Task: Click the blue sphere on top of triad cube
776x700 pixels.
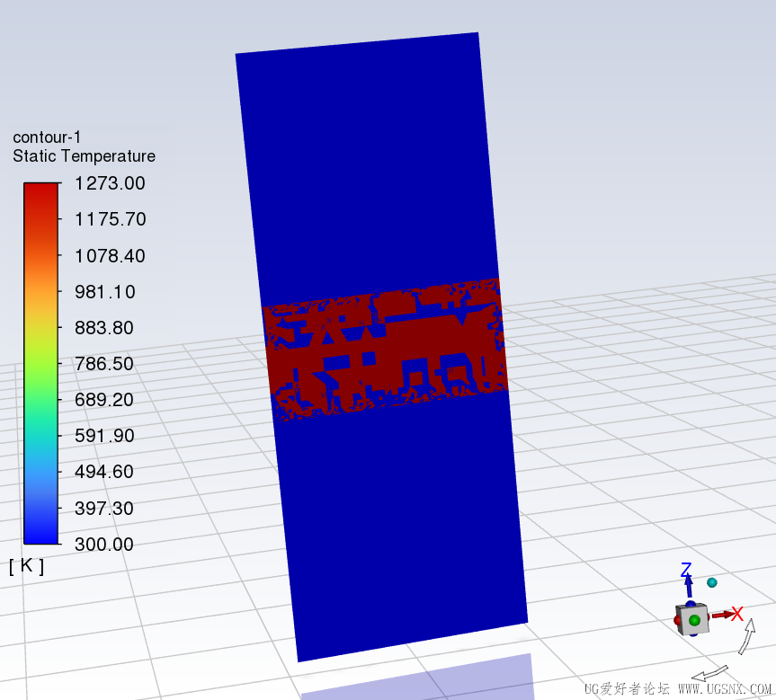Action: point(691,604)
